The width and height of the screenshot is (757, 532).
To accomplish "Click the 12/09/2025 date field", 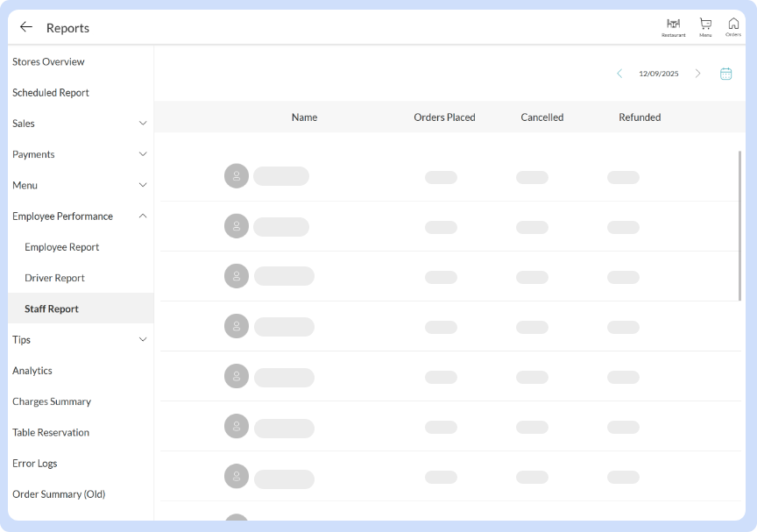I will coord(658,74).
